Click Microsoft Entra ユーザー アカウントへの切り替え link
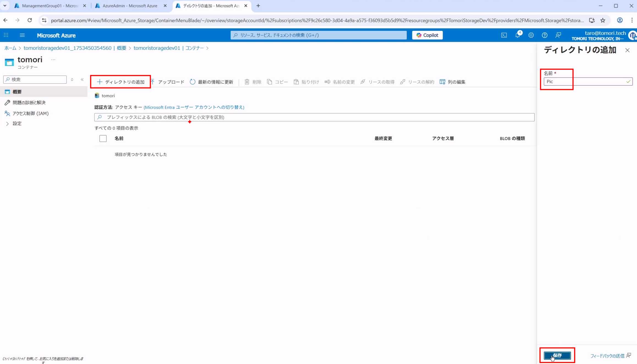 pos(194,107)
